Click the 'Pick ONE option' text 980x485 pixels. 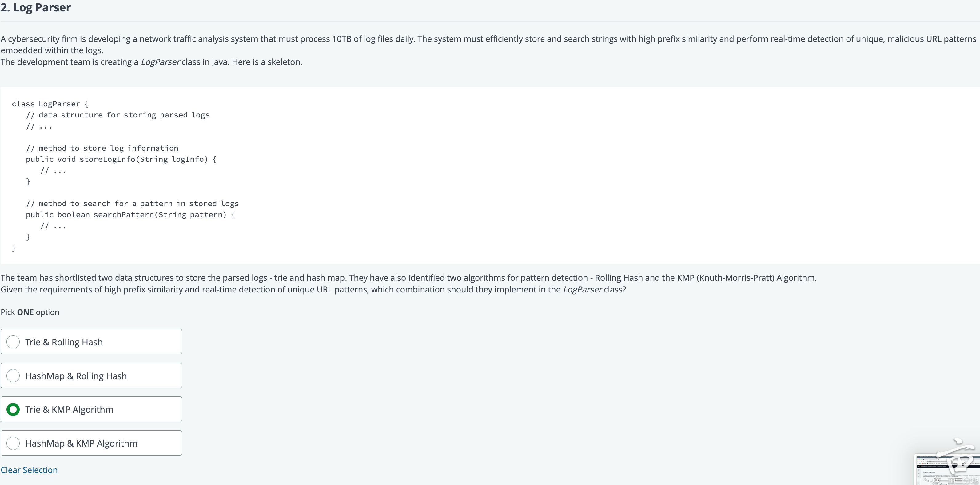coord(30,312)
